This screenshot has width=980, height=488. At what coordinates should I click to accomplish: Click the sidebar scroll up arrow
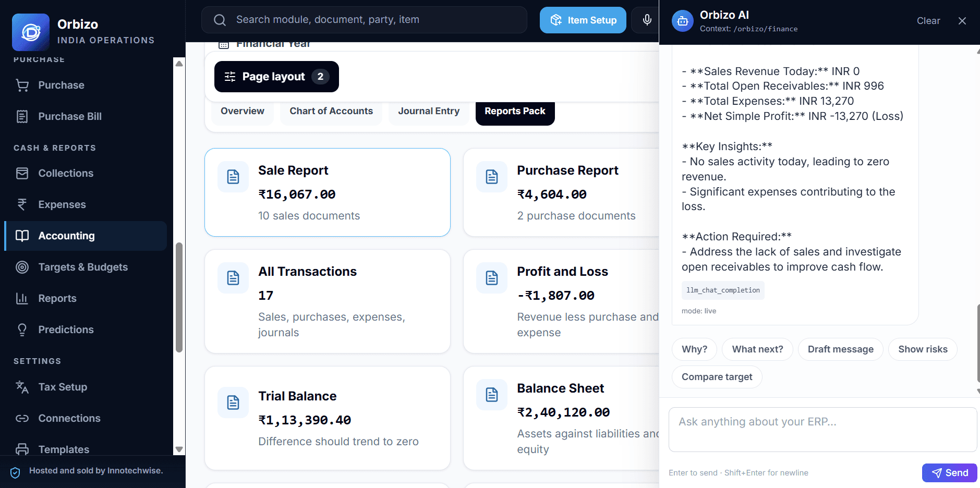(179, 64)
